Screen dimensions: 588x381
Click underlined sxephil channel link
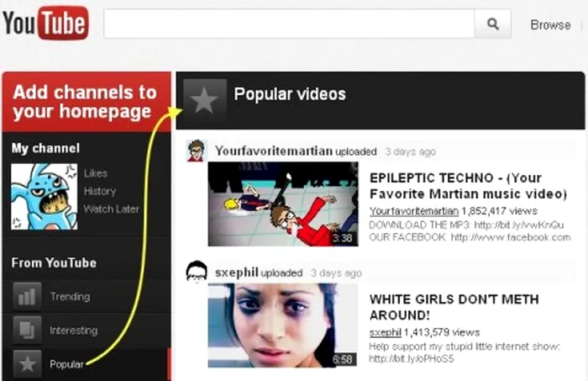point(385,332)
